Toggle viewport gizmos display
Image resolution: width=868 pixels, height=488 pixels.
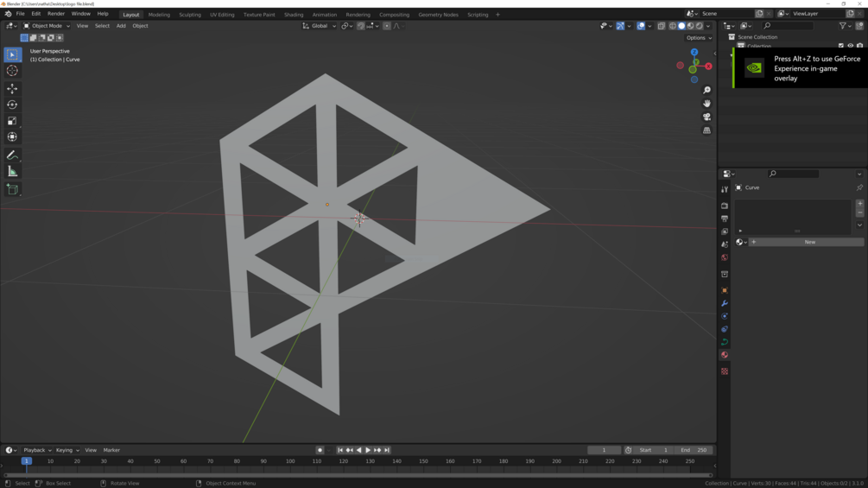[x=620, y=26]
